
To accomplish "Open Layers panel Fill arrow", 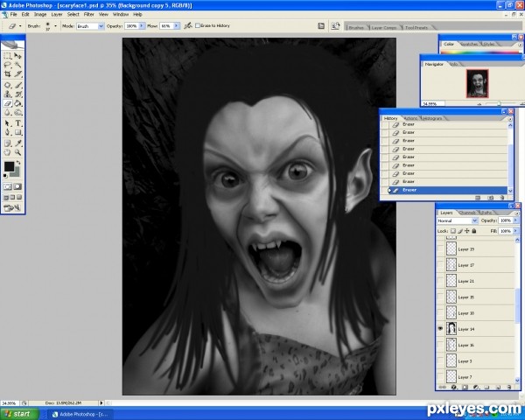I will click(x=515, y=231).
